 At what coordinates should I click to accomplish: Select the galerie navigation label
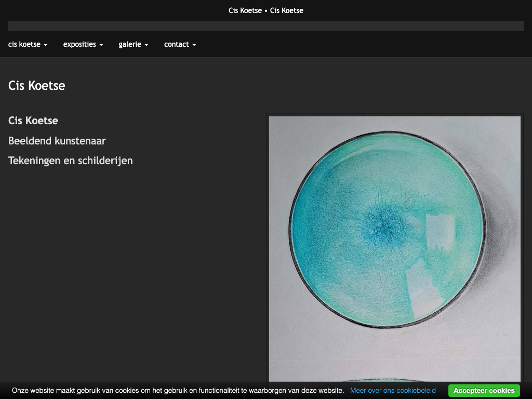pos(130,45)
